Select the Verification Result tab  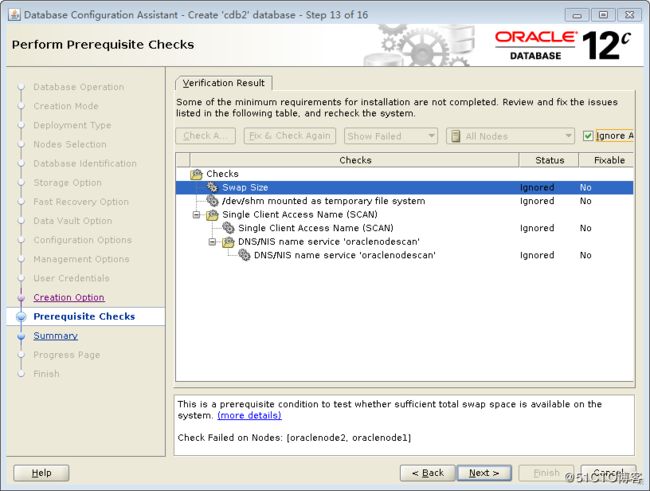coord(224,83)
